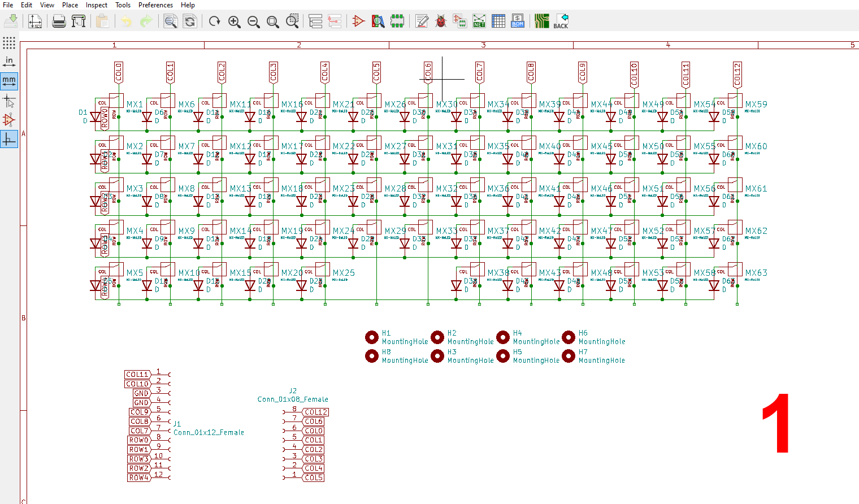Generate the netlist
Viewport: 859px width, 504px height.
click(479, 20)
